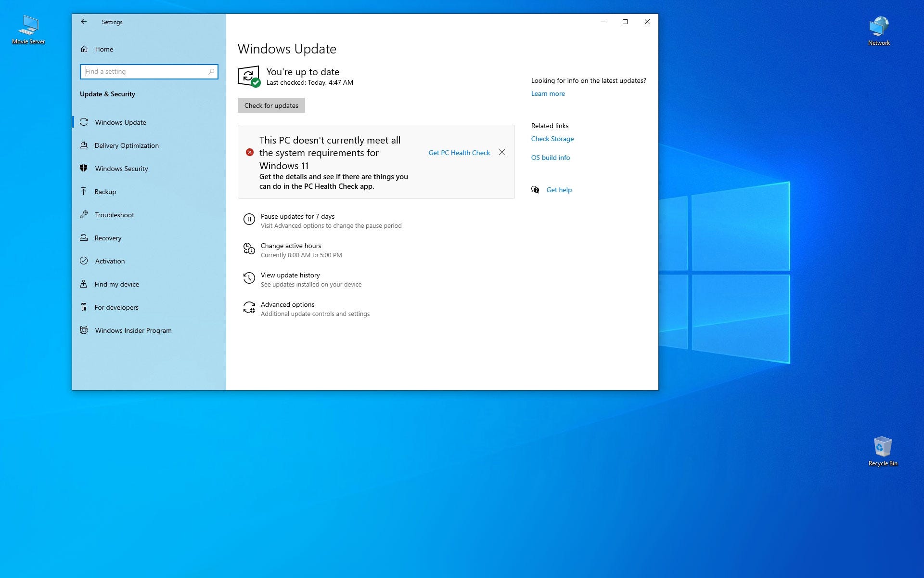This screenshot has height=578, width=924.
Task: Open the Backup section
Action: coord(149,192)
